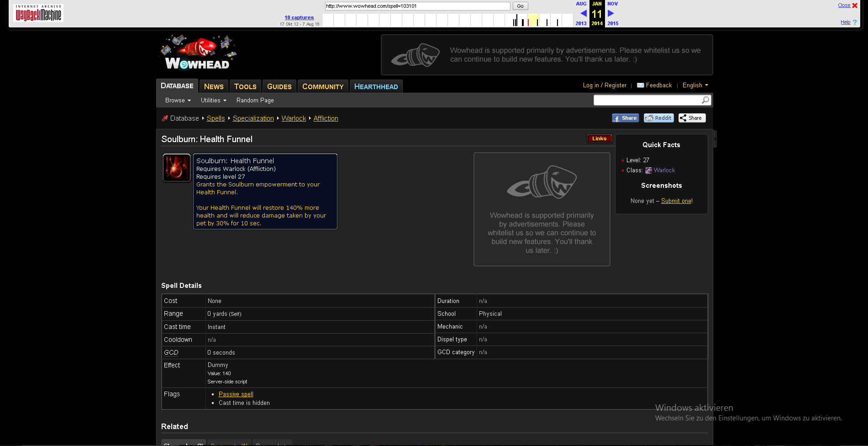Share the page on Facebook

[x=626, y=118]
